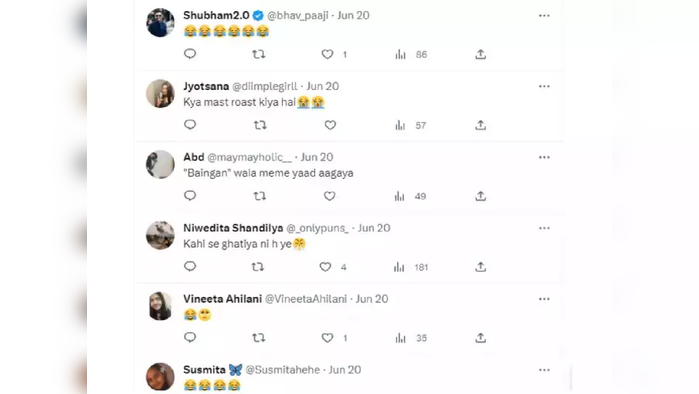Reply to Abd's Baingan meme tweet

(190, 196)
